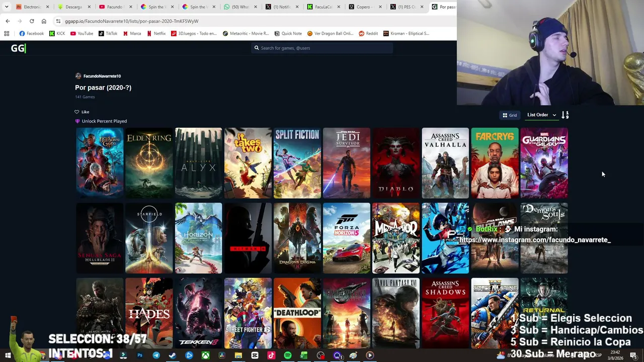
Task: Open the Jedi Survivor cover
Action: click(x=347, y=163)
